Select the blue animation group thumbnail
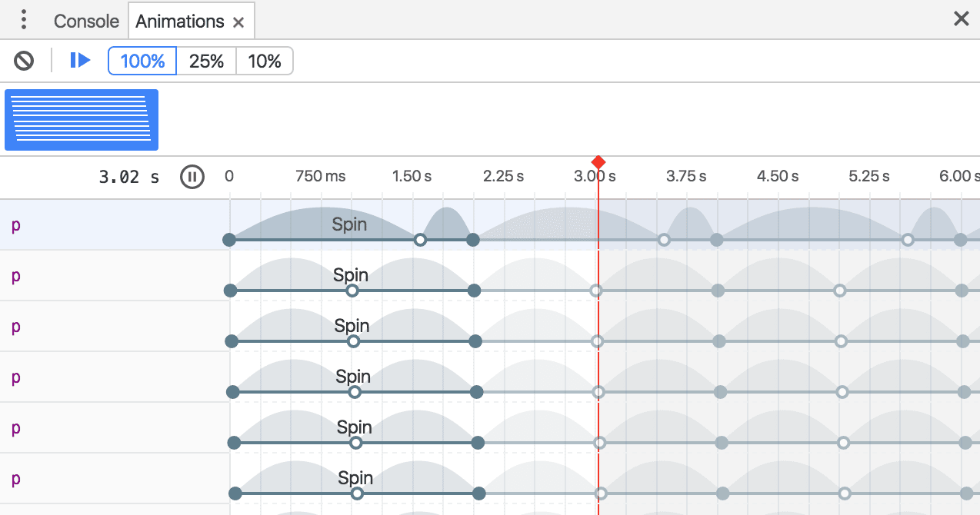 (x=82, y=119)
